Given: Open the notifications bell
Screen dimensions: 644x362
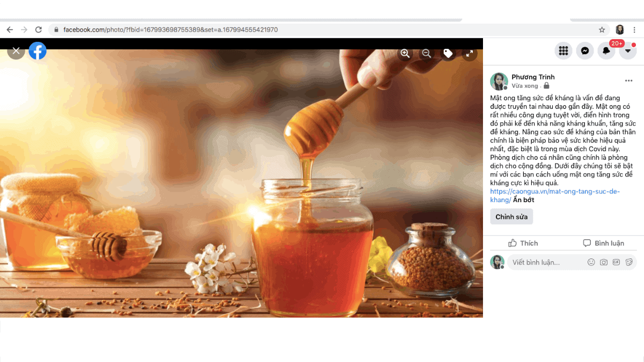Looking at the screenshot, I should [606, 51].
